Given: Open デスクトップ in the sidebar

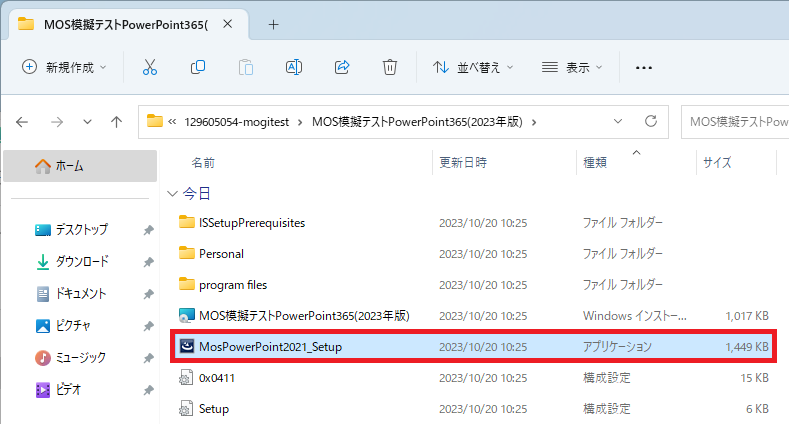Looking at the screenshot, I should click(82, 229).
